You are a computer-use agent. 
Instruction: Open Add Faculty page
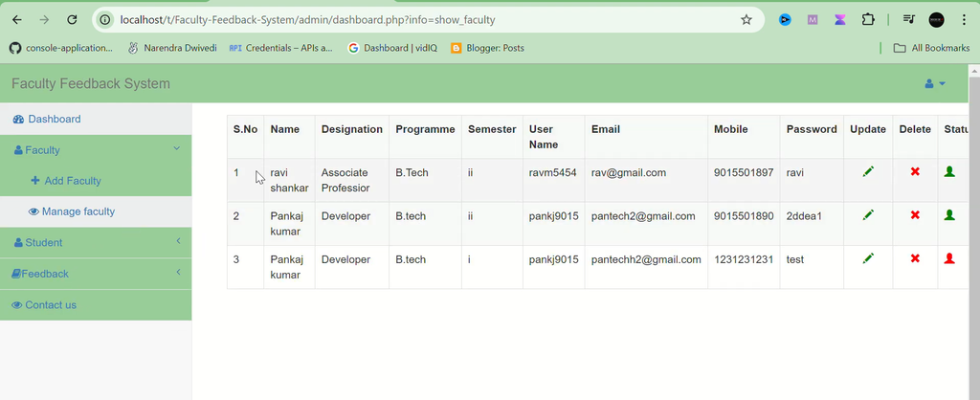[96, 181]
